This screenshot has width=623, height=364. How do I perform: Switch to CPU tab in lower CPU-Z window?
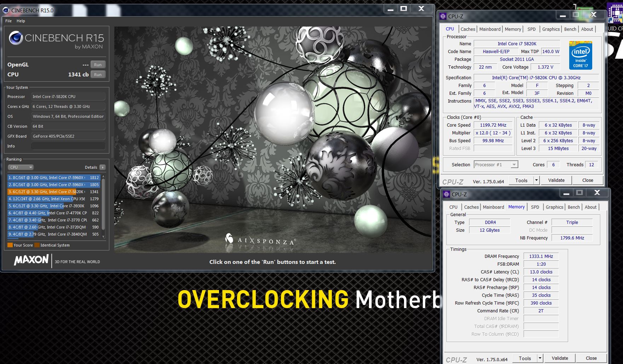coord(453,207)
